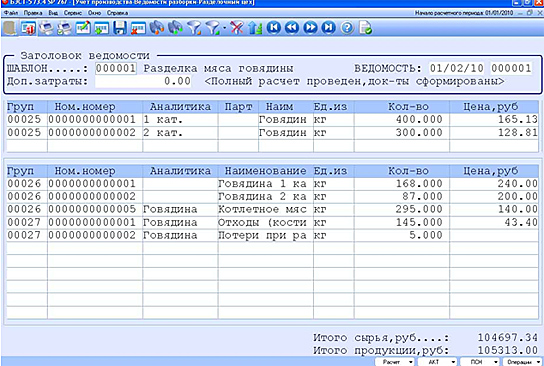Click the printer icon with checkmark
The image size is (544, 366).
click(x=64, y=28)
